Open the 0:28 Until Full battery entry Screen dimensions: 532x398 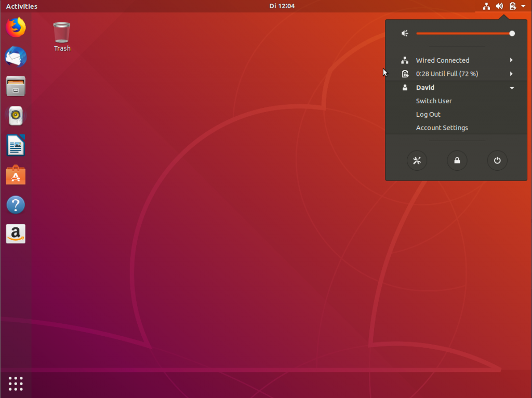tap(456, 74)
